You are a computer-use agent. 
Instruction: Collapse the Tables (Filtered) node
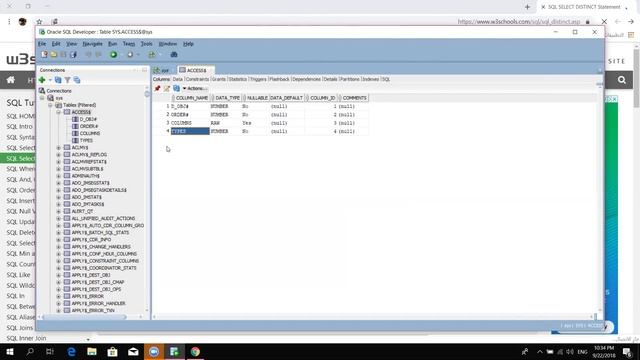pyautogui.click(x=50, y=105)
